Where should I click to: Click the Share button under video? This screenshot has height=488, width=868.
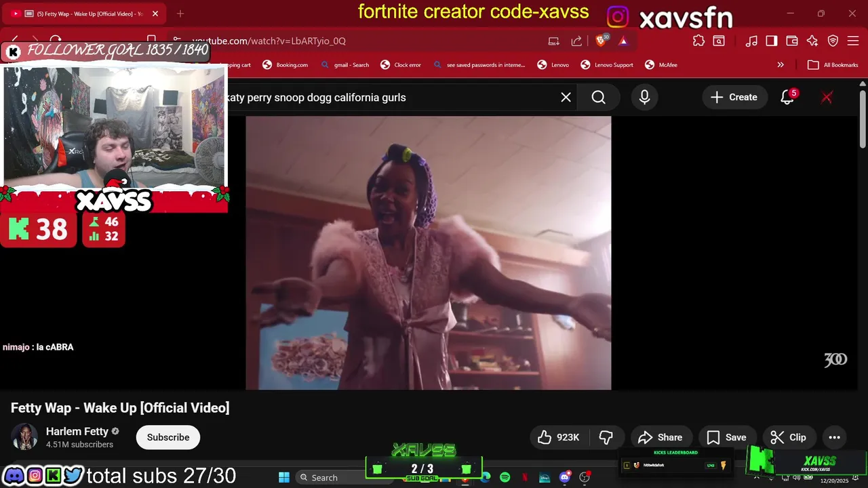point(660,437)
